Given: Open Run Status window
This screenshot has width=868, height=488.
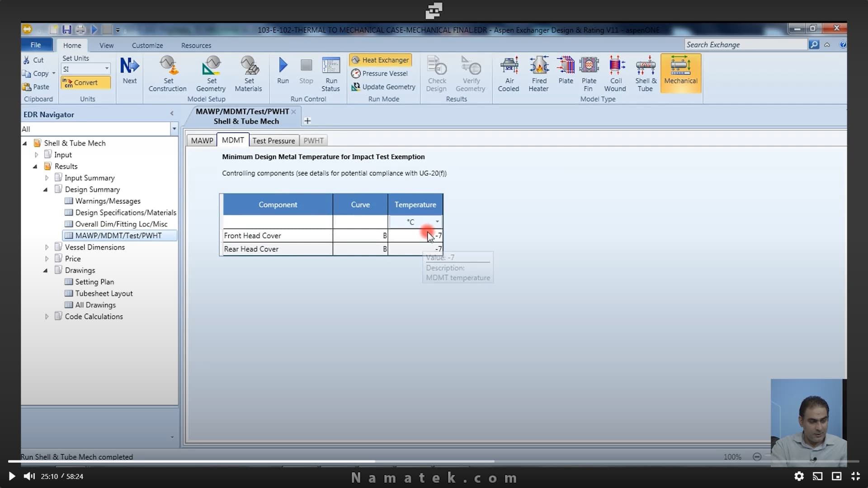Looking at the screenshot, I should click(x=331, y=74).
